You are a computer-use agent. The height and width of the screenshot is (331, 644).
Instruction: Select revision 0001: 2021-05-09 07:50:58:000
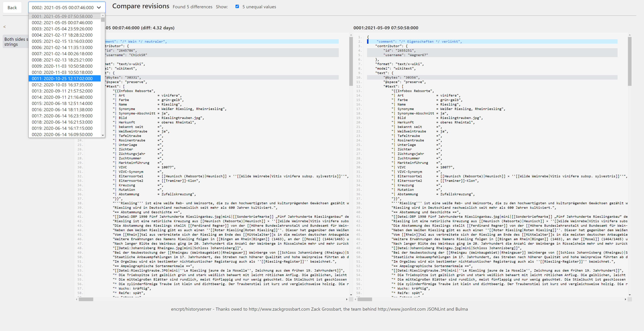tap(65, 16)
